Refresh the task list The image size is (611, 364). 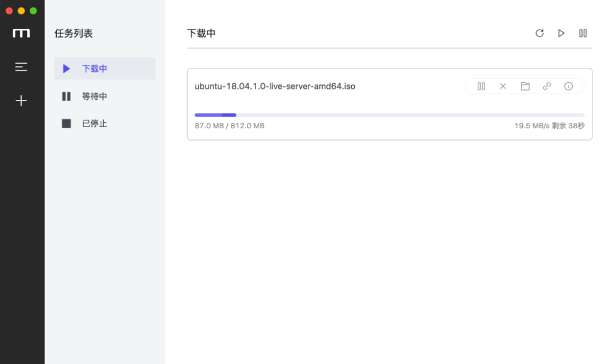pos(539,33)
